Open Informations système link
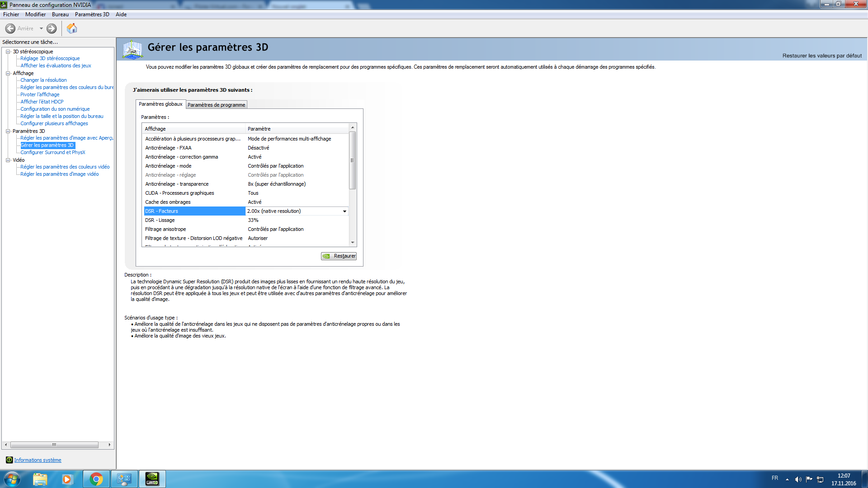The image size is (868, 488). [x=38, y=460]
